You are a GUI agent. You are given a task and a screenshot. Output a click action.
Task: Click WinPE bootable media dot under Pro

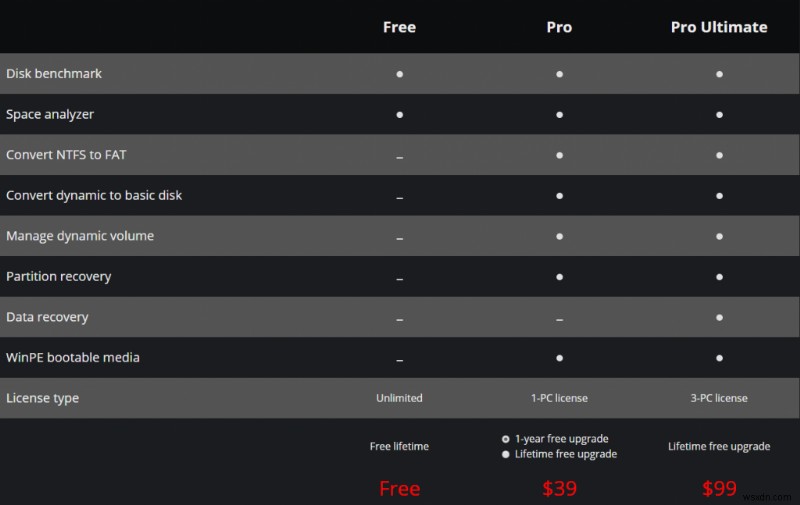click(559, 357)
